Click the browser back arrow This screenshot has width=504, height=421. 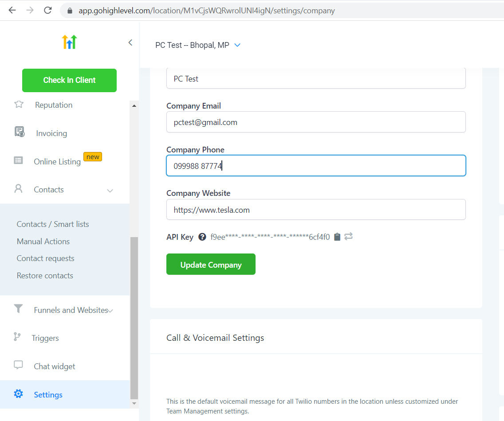[x=12, y=10]
